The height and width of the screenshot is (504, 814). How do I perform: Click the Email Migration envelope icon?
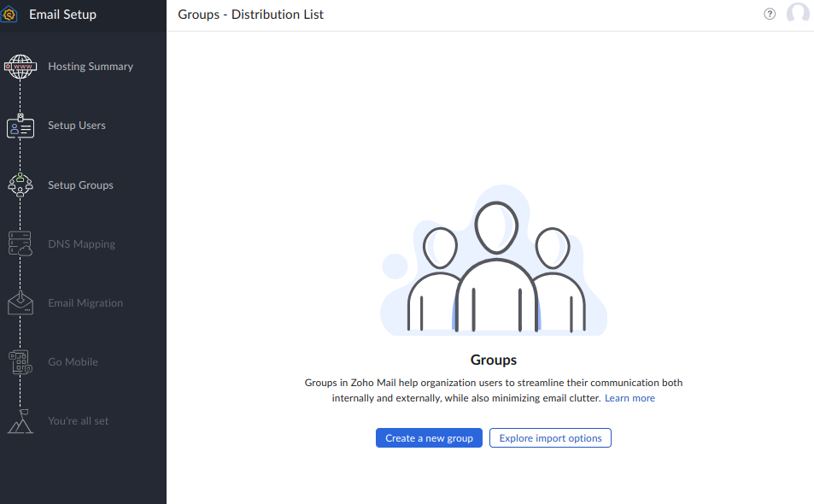tap(20, 303)
